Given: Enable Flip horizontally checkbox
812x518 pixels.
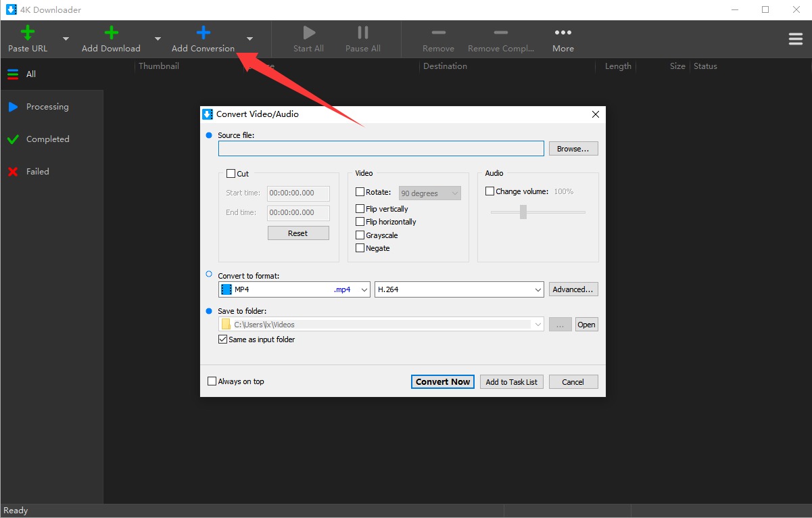Looking at the screenshot, I should click(360, 222).
